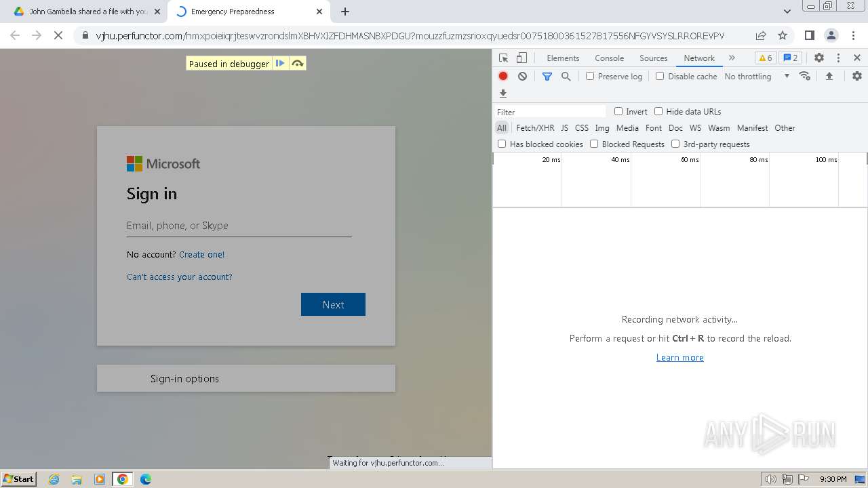The width and height of the screenshot is (868, 488).
Task: Show the 2 issues message badge
Action: 790,58
